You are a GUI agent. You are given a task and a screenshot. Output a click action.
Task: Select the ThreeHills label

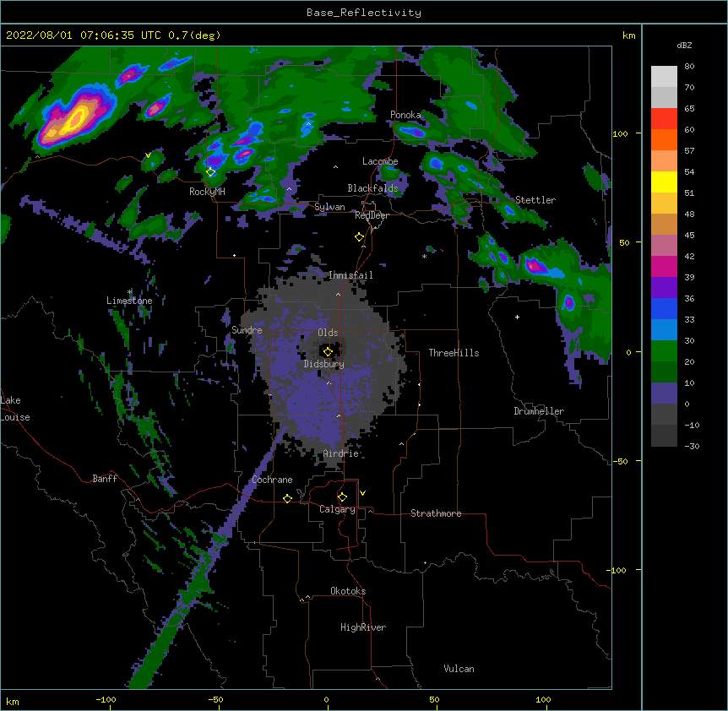(454, 353)
